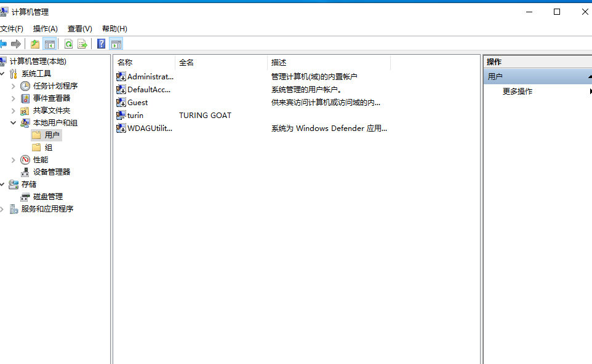Select the 组 tree item label
Image resolution: width=592 pixels, height=364 pixels.
49,148
